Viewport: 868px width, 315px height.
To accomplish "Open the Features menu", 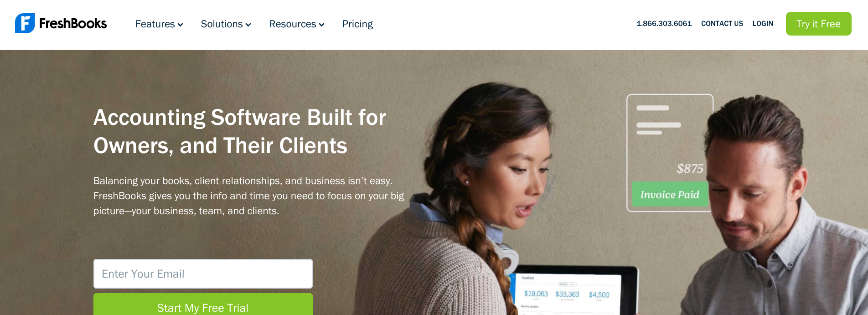I will pyautogui.click(x=159, y=24).
